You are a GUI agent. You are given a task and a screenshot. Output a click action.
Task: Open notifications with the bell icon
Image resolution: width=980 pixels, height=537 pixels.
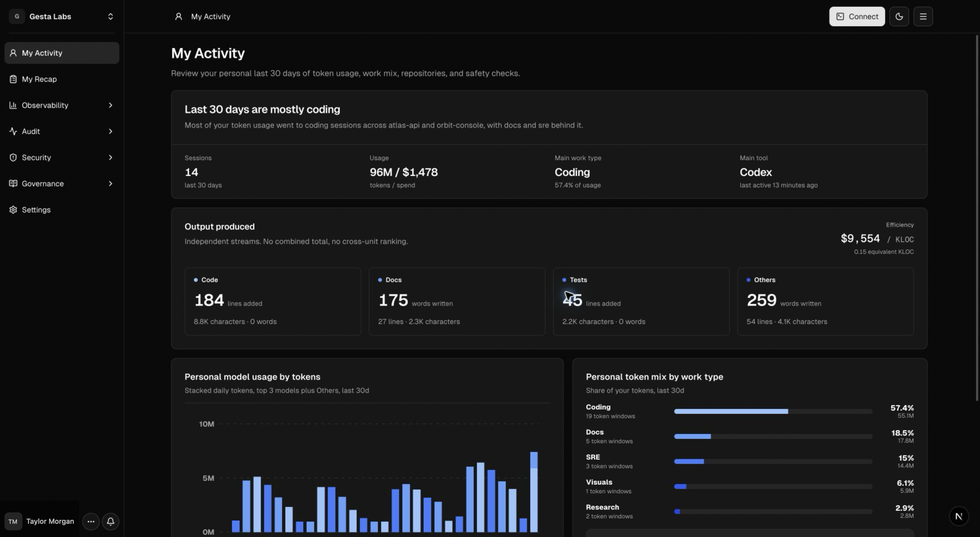click(x=111, y=521)
